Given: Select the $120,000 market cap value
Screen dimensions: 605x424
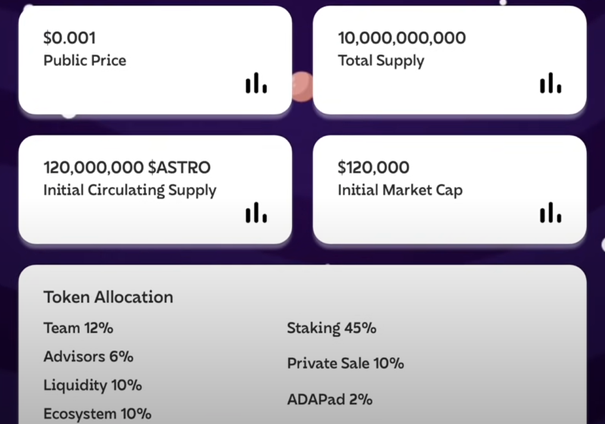Looking at the screenshot, I should point(373,167).
